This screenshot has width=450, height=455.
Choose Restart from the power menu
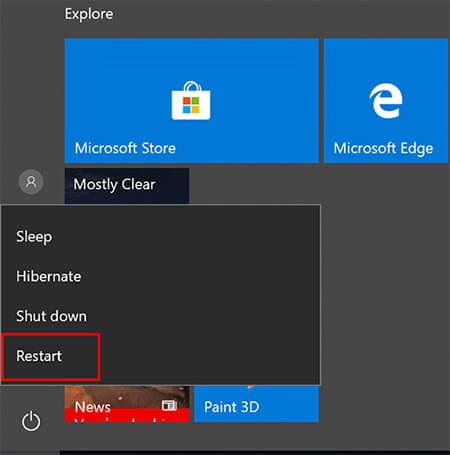pos(161,356)
